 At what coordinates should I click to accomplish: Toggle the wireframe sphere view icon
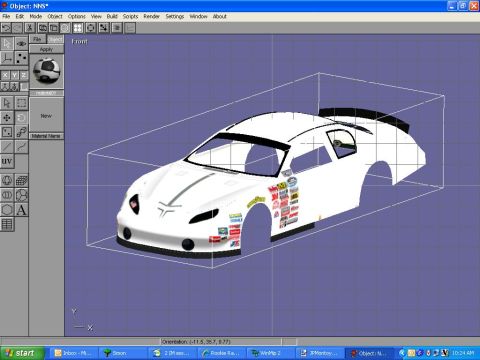[x=65, y=28]
